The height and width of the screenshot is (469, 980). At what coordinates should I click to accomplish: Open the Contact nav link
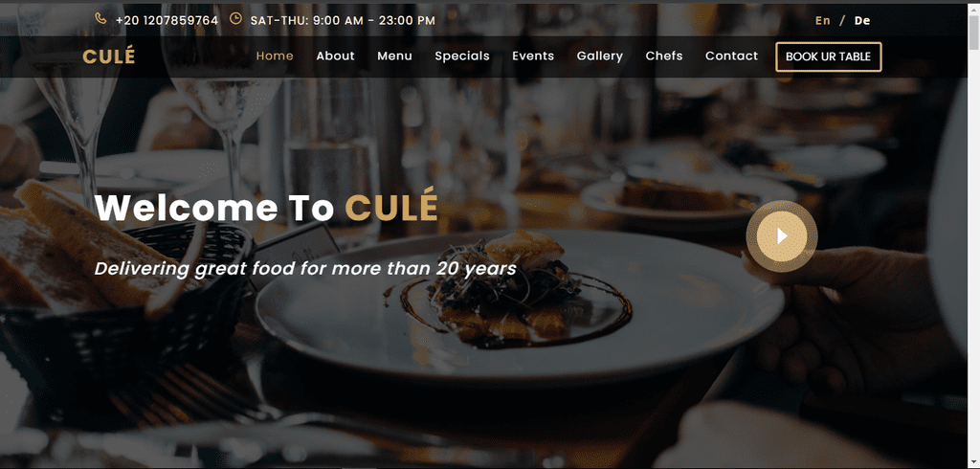pos(731,56)
